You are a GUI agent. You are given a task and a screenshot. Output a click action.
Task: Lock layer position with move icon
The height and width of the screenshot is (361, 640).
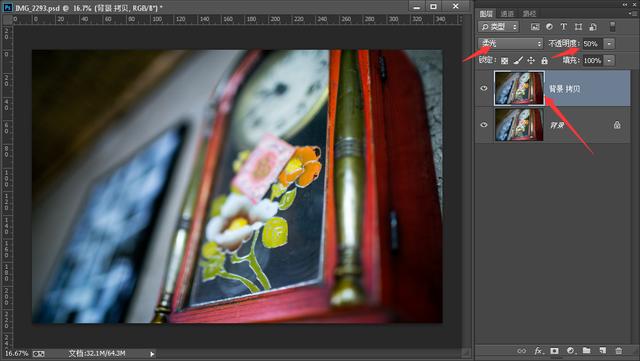(x=531, y=60)
